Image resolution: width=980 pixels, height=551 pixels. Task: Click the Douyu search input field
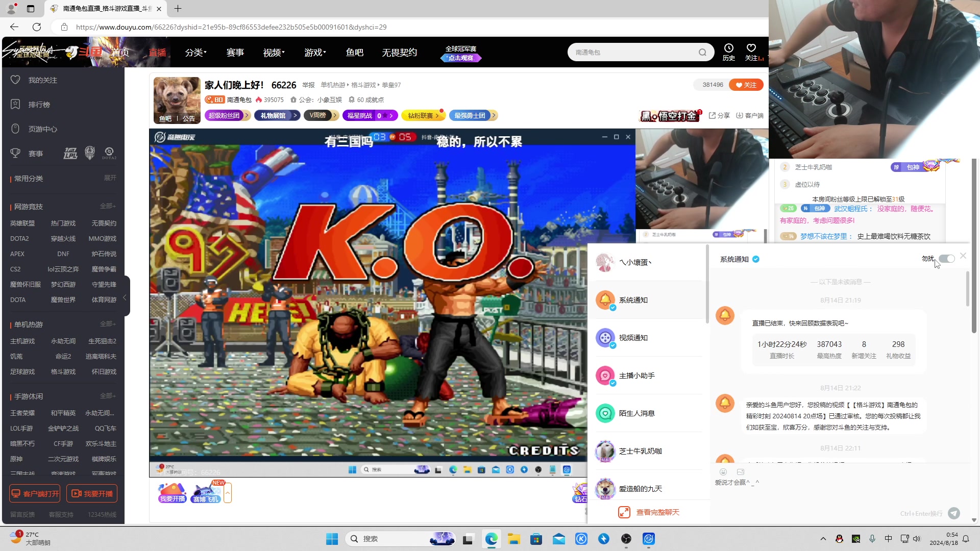tap(633, 52)
